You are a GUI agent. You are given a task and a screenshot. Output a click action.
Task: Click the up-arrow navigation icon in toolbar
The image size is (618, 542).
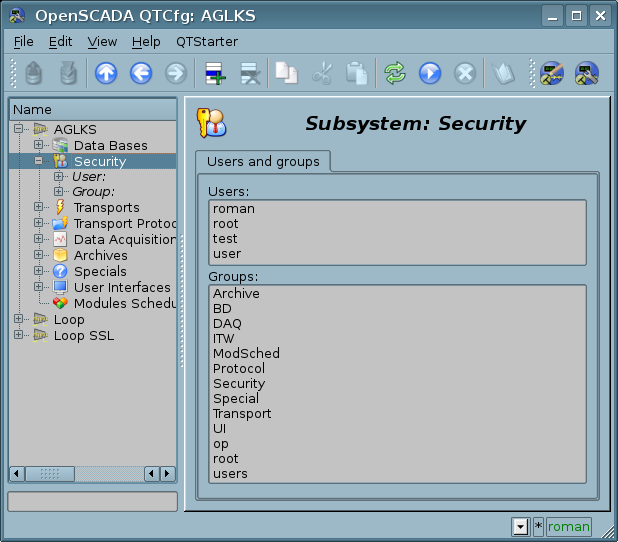point(106,73)
